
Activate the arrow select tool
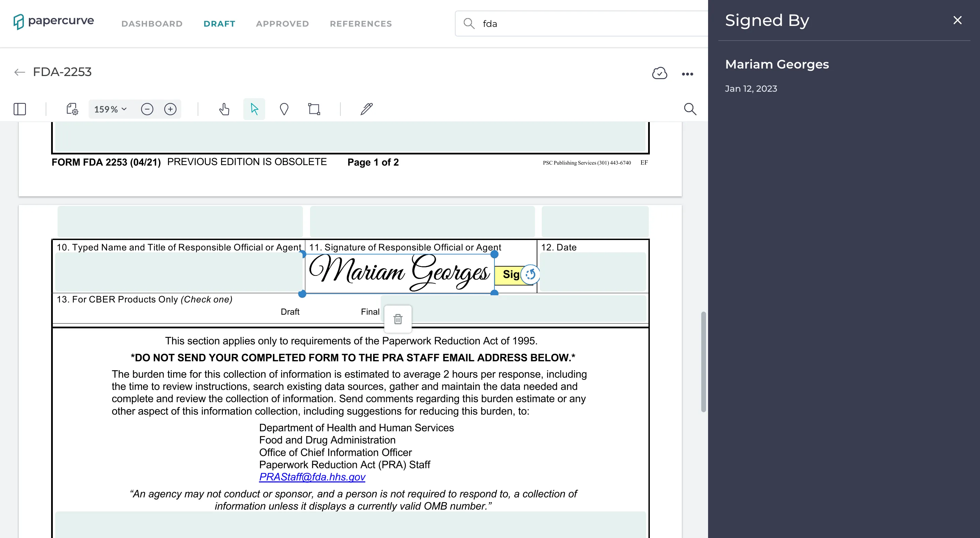click(254, 109)
